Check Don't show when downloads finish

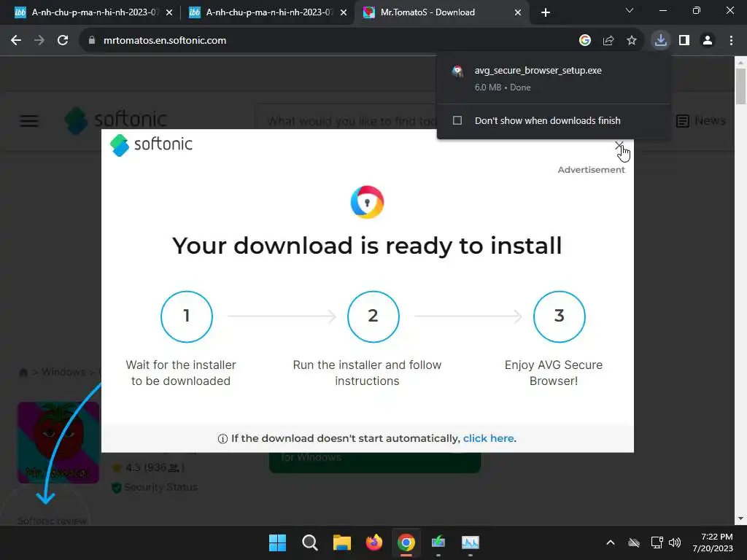pos(457,120)
